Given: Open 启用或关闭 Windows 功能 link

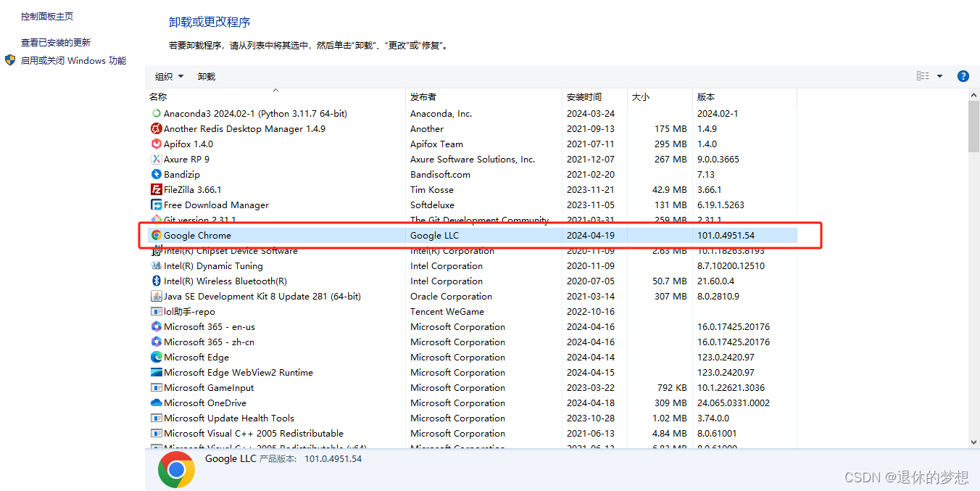Looking at the screenshot, I should pos(73,61).
